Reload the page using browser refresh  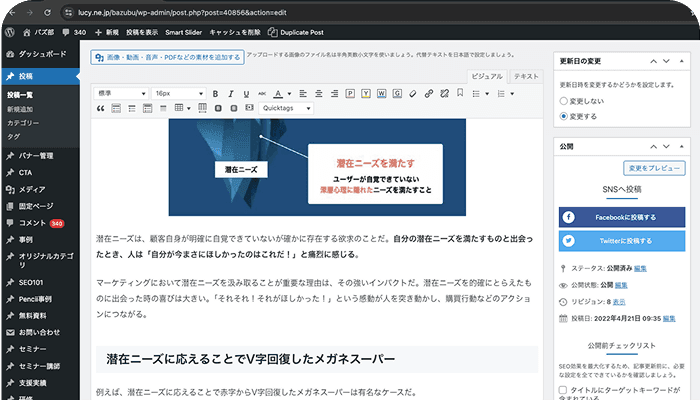57,10
